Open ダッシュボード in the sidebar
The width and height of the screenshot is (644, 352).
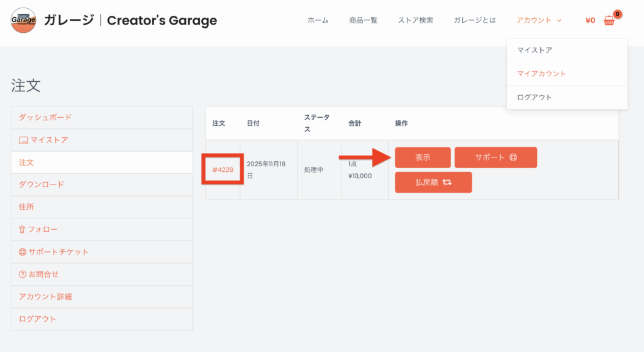45,117
